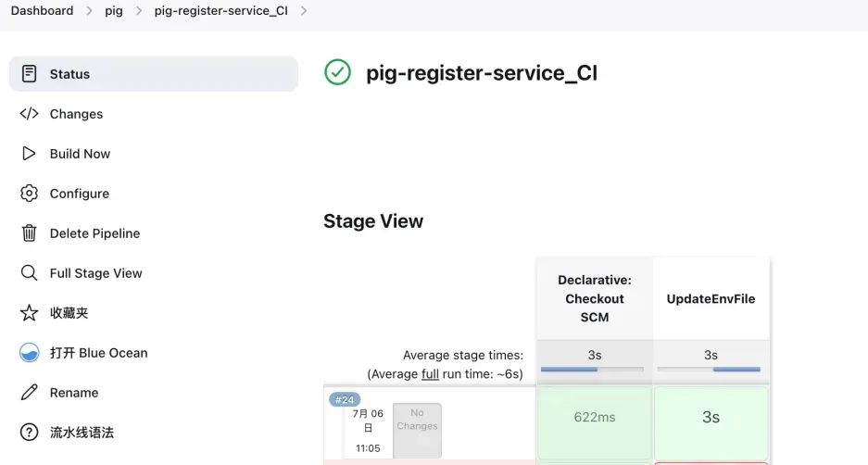Click the Average full run time text
The width and height of the screenshot is (868, 465).
[x=445, y=373]
